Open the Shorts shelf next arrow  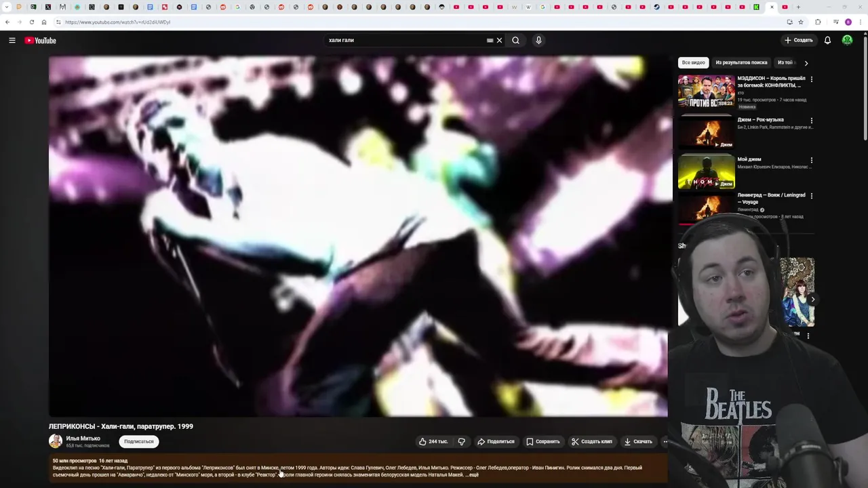click(812, 299)
